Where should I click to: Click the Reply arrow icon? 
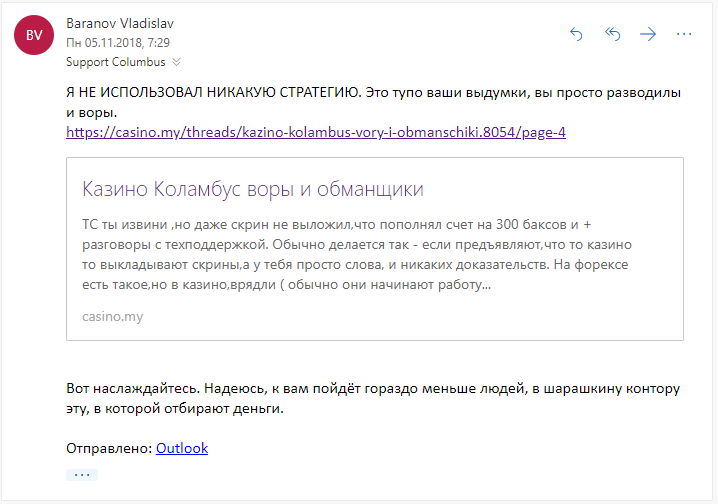[576, 34]
